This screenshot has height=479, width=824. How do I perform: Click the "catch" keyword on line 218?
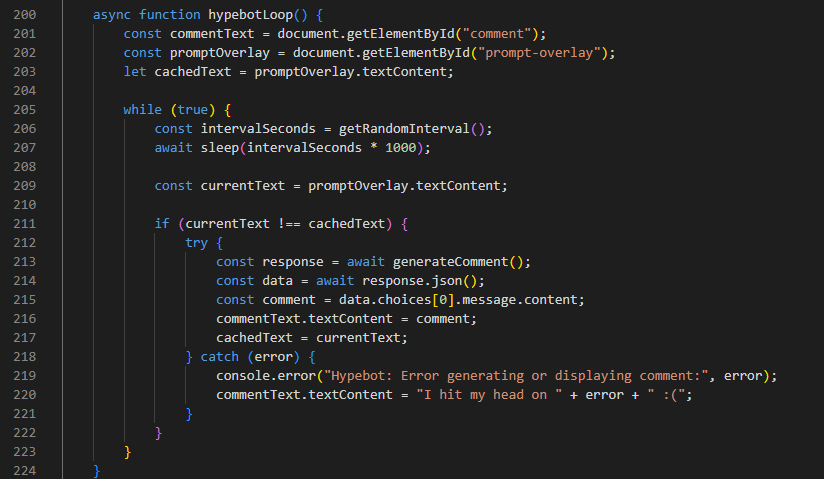click(x=220, y=357)
